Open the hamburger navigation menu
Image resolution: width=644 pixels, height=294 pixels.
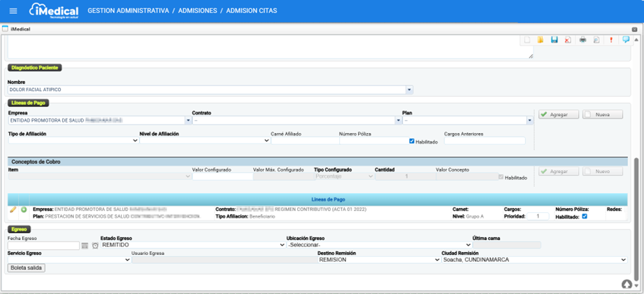(13, 11)
